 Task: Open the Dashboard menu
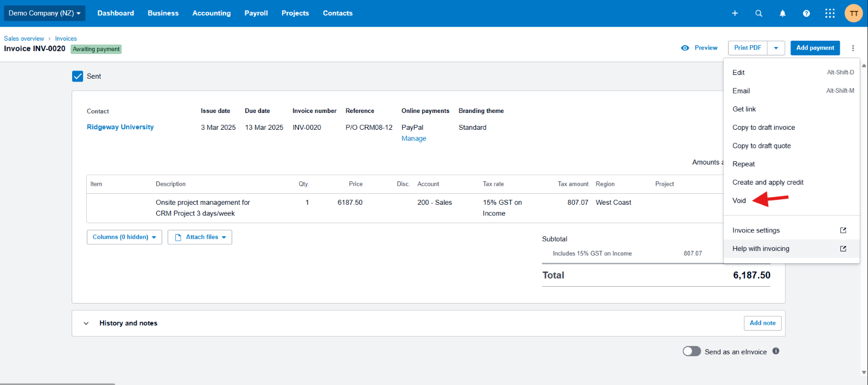(x=116, y=13)
